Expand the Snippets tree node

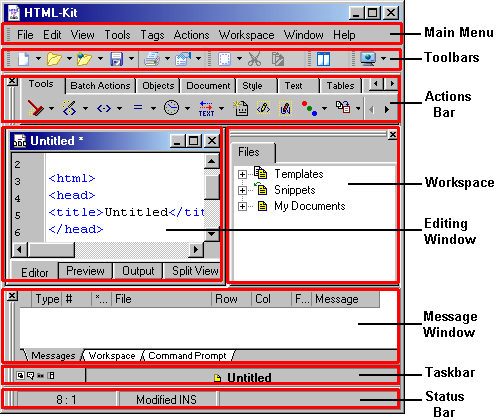click(x=242, y=190)
